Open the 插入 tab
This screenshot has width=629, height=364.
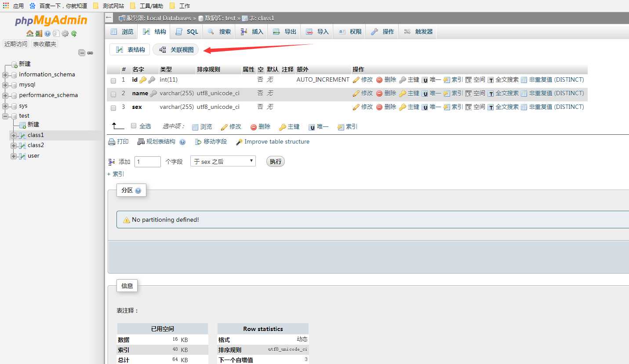click(251, 32)
